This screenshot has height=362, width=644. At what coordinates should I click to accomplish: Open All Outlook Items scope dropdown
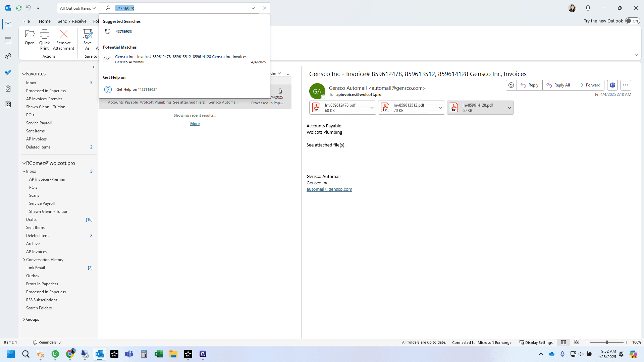click(x=78, y=8)
